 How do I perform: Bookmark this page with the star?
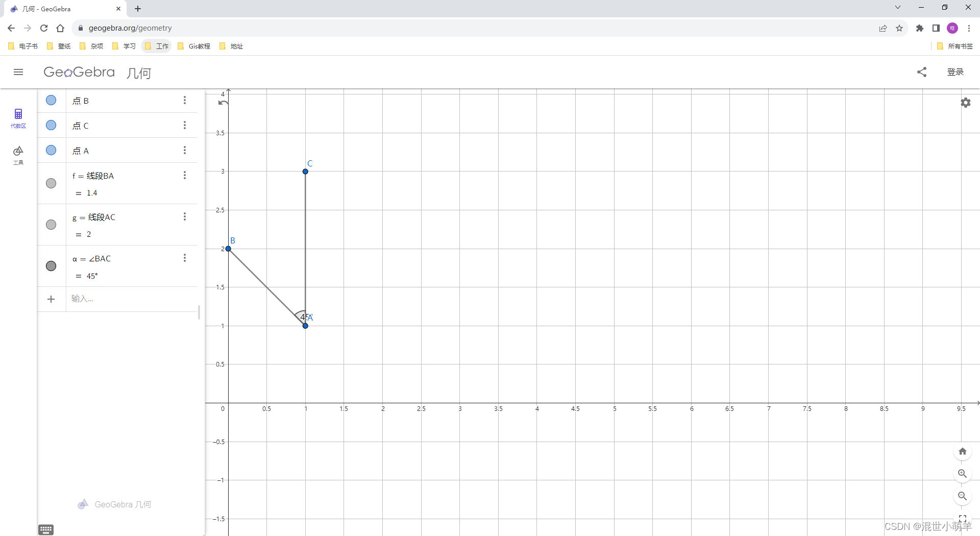pos(899,28)
